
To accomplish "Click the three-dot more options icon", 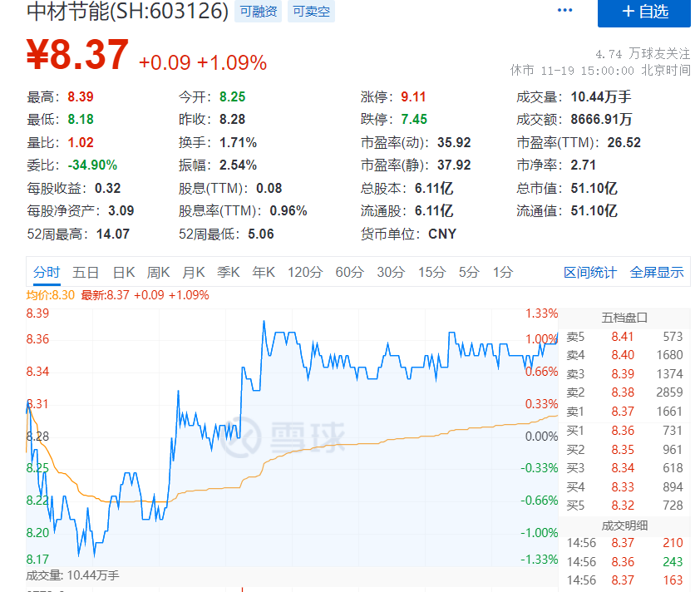I will [x=565, y=11].
